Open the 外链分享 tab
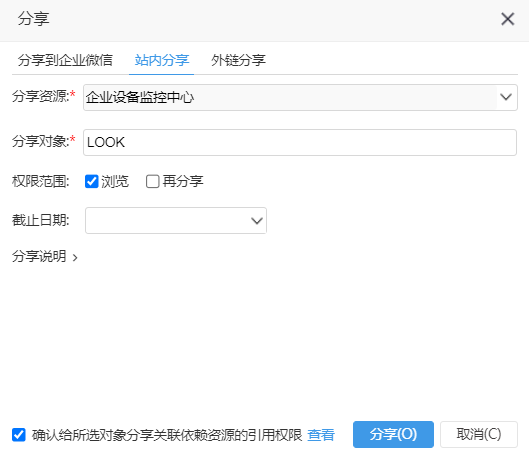The width and height of the screenshot is (529, 455). [238, 60]
